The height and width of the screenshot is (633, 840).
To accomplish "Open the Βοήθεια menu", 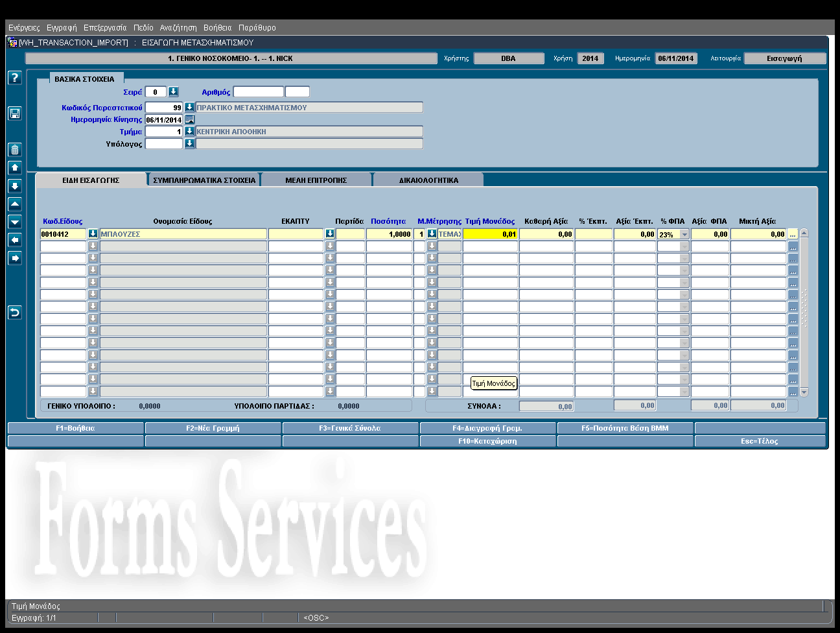I will pos(217,28).
